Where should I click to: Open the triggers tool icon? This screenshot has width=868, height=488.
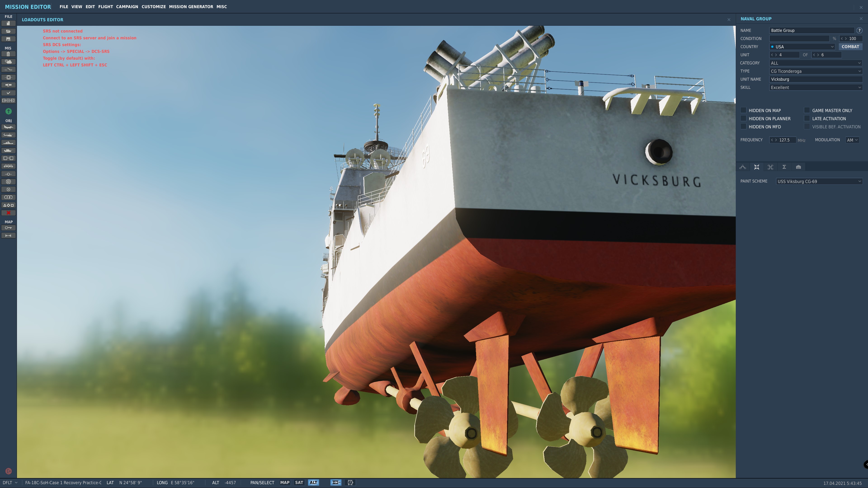pyautogui.click(x=8, y=69)
